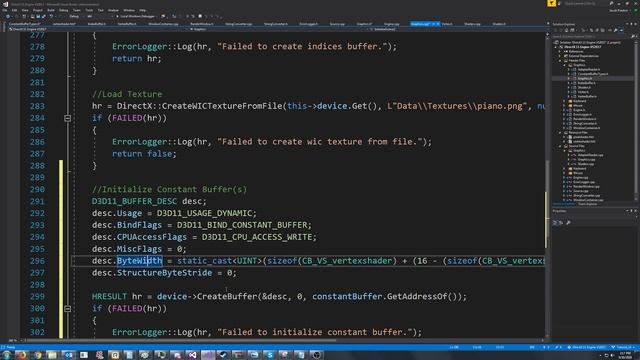
Task: Click the editor vertical scrollbar
Action: tap(547, 186)
